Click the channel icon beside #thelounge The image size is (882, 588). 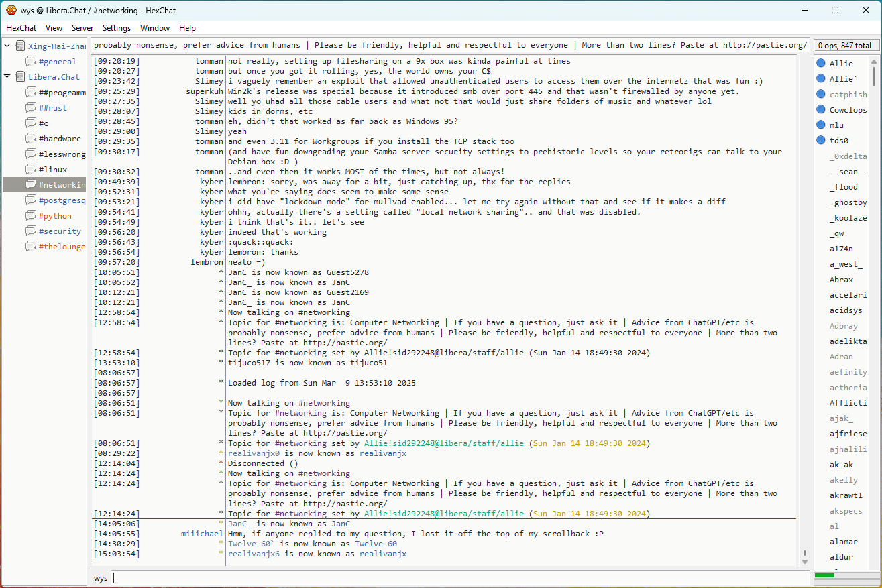pos(31,247)
